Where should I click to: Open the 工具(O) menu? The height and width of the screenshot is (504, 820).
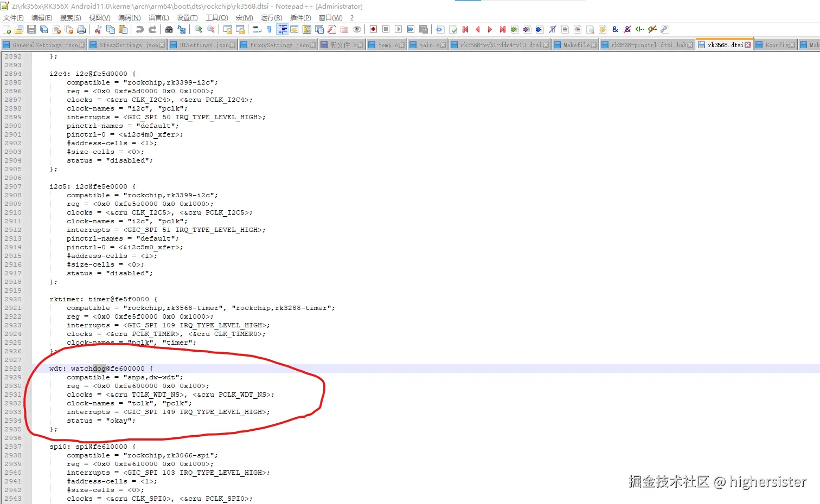(x=216, y=18)
